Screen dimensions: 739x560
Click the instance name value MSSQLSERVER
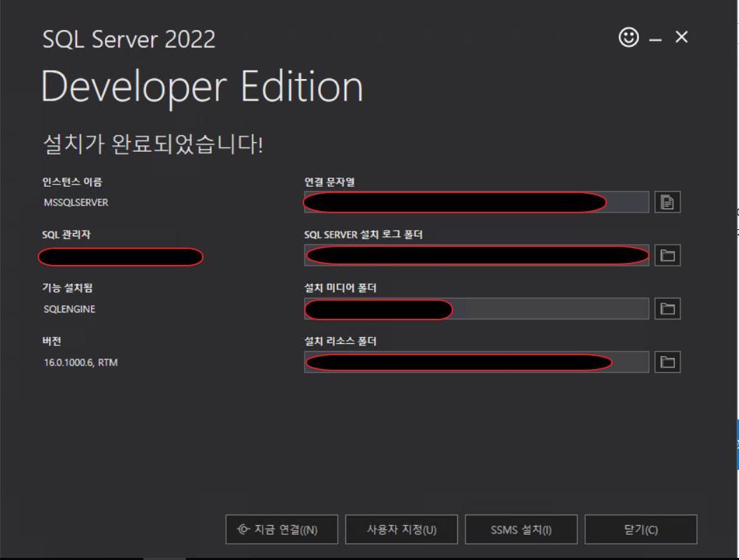pos(76,203)
